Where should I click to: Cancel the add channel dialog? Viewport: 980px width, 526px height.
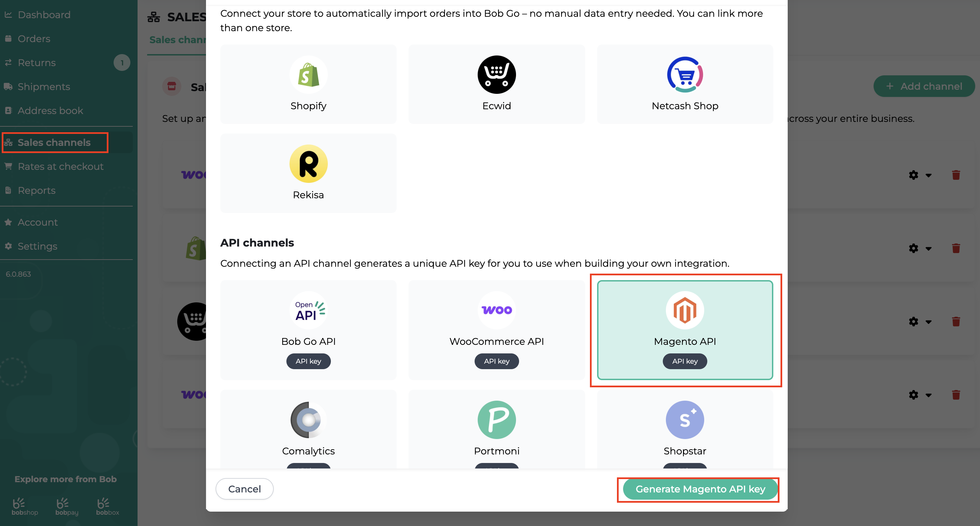coord(244,489)
